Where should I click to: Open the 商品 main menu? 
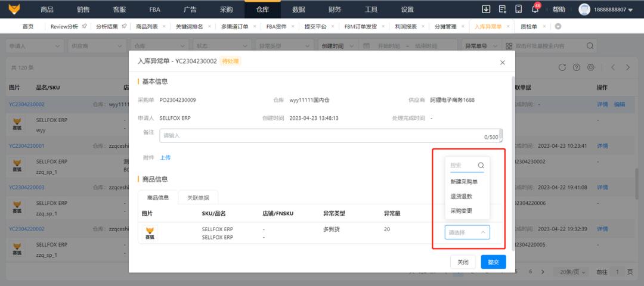(47, 10)
